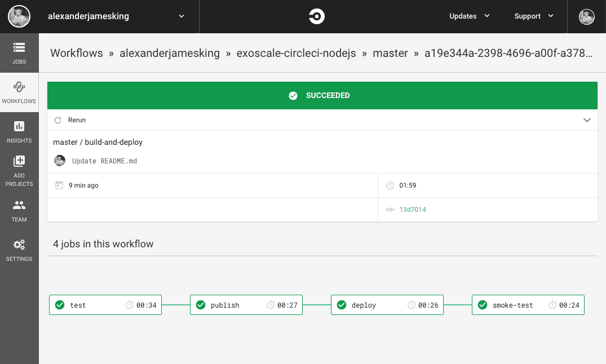Click the Rerun circular arrow icon

coord(57,119)
